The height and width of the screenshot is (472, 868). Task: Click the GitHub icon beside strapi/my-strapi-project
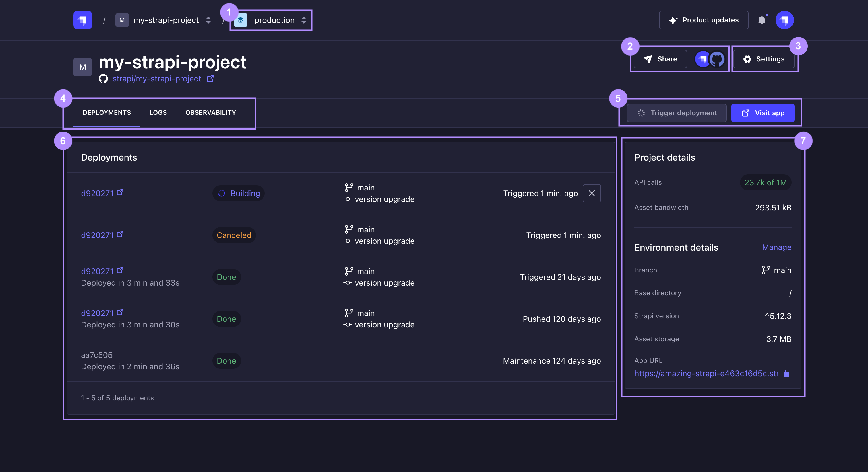tap(103, 79)
